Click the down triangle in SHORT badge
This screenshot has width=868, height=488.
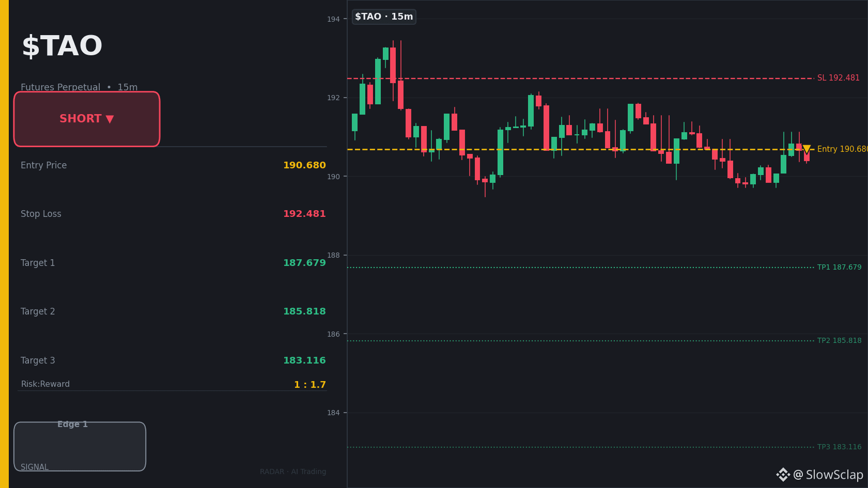tap(110, 119)
